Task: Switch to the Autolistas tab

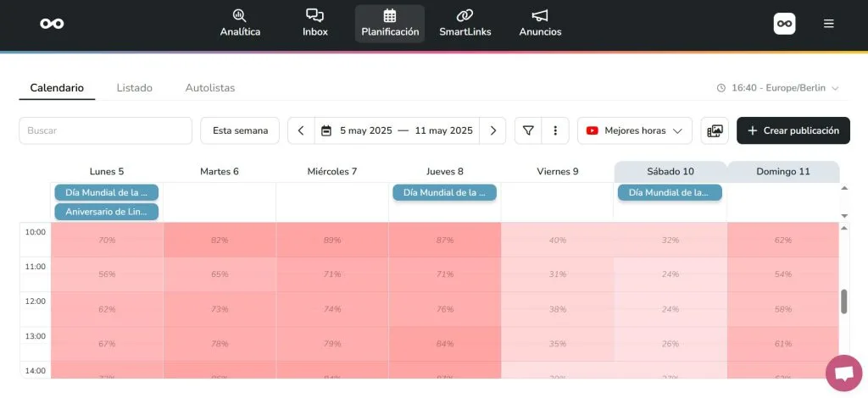Action: pyautogui.click(x=209, y=88)
